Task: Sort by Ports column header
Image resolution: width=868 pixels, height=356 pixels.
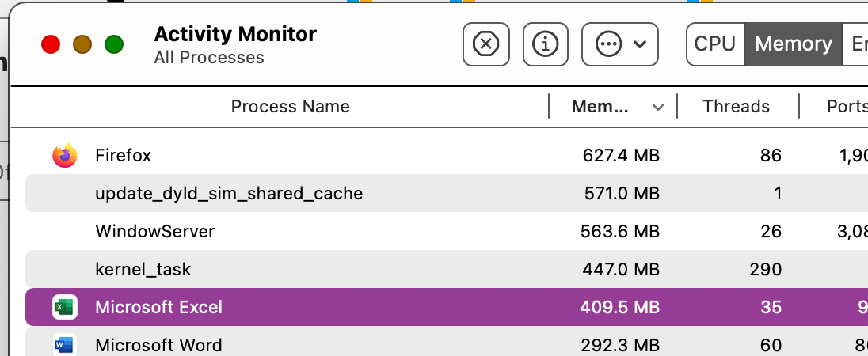Action: point(847,106)
